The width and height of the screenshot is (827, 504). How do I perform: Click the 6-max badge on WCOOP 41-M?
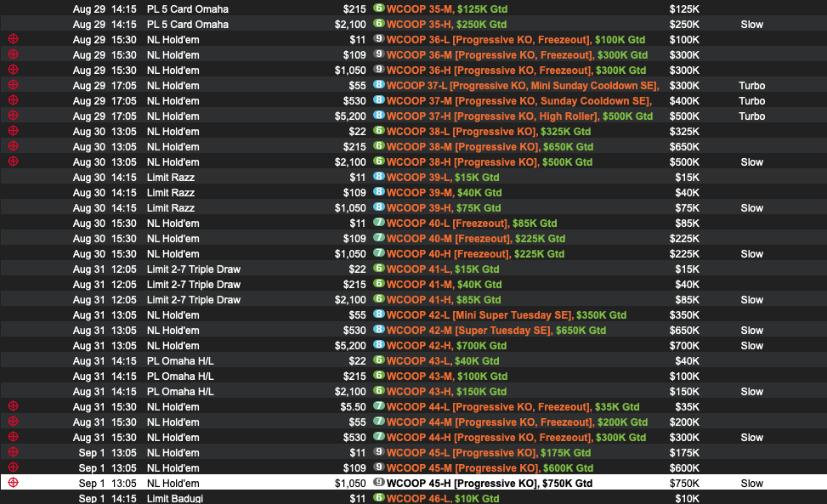[x=379, y=283]
